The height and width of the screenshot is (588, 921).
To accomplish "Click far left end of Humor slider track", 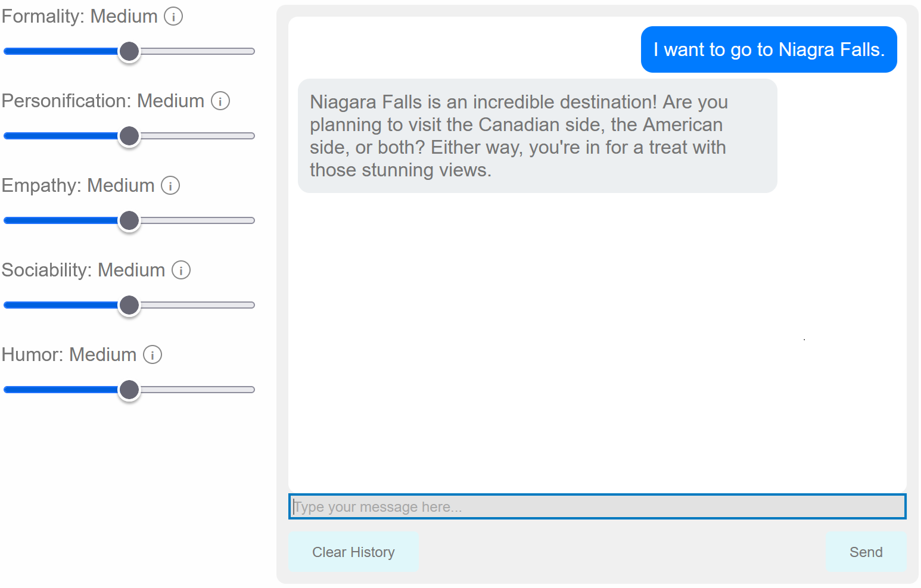I will (7, 390).
